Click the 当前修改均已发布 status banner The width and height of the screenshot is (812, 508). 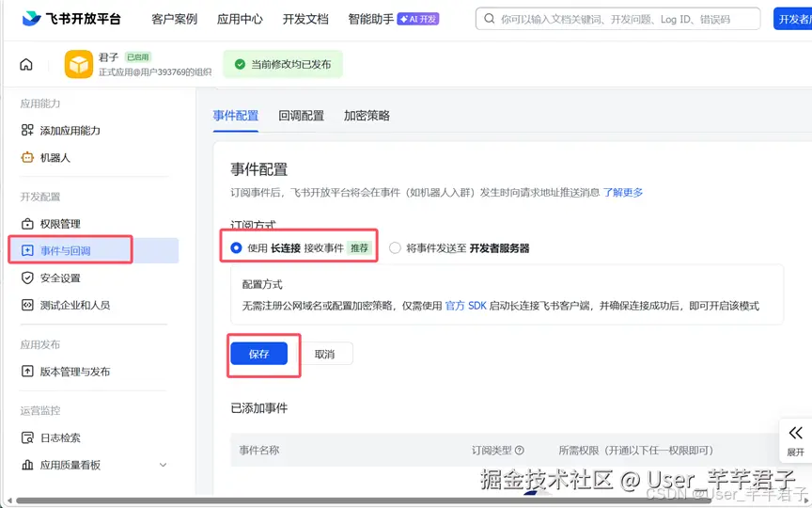[283, 64]
